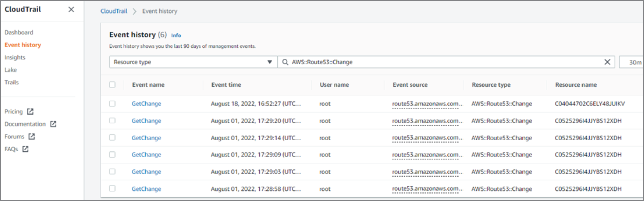
Task: Select Event history in sidebar
Action: click(23, 45)
